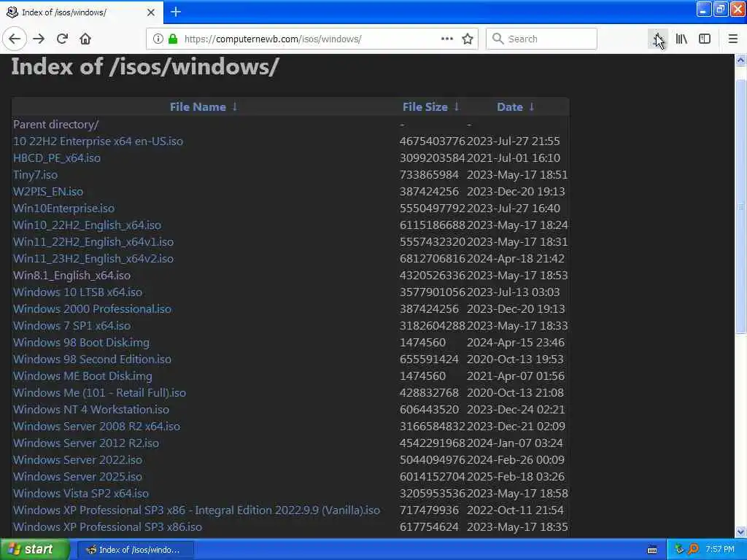This screenshot has width=747, height=560.
Task: Go back to the previous page
Action: [15, 39]
